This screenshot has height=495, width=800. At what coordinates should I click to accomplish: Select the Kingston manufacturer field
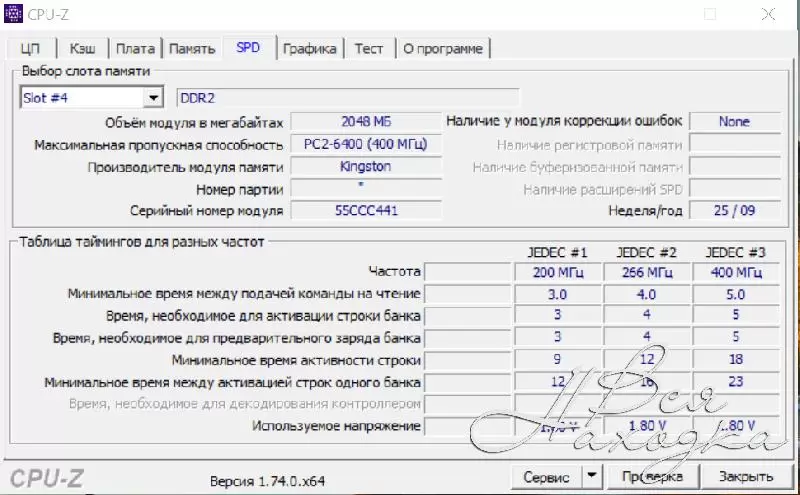365,166
